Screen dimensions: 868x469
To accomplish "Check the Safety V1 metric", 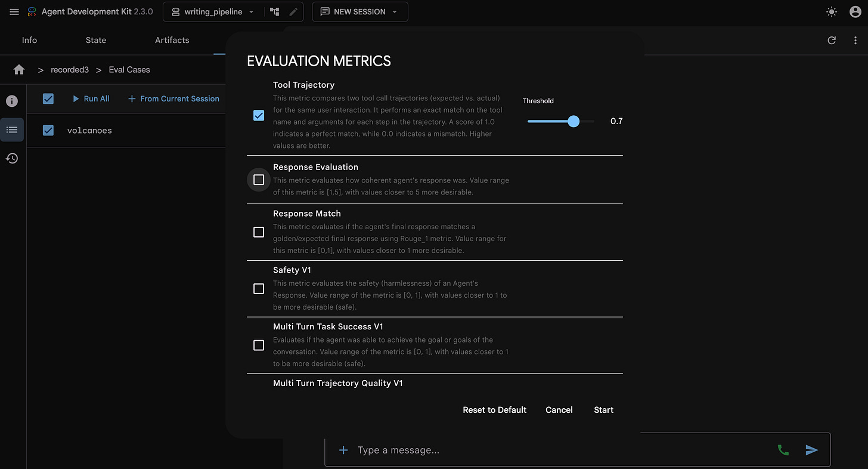I will click(259, 289).
